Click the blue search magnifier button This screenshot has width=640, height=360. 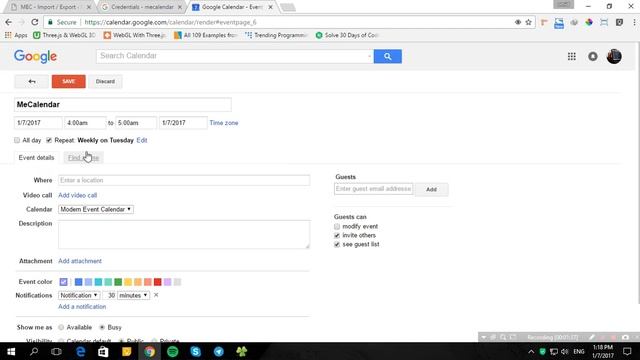click(x=387, y=56)
